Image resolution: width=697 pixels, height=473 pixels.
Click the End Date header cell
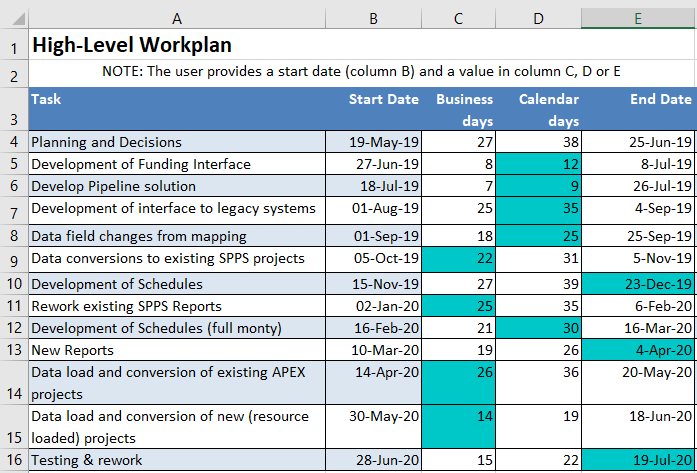(x=638, y=109)
